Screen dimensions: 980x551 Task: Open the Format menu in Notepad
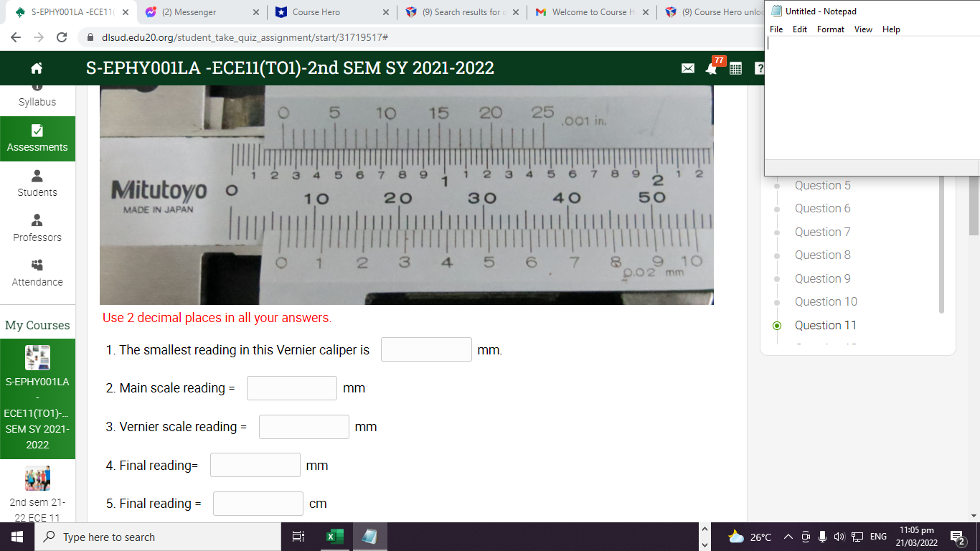click(x=830, y=29)
